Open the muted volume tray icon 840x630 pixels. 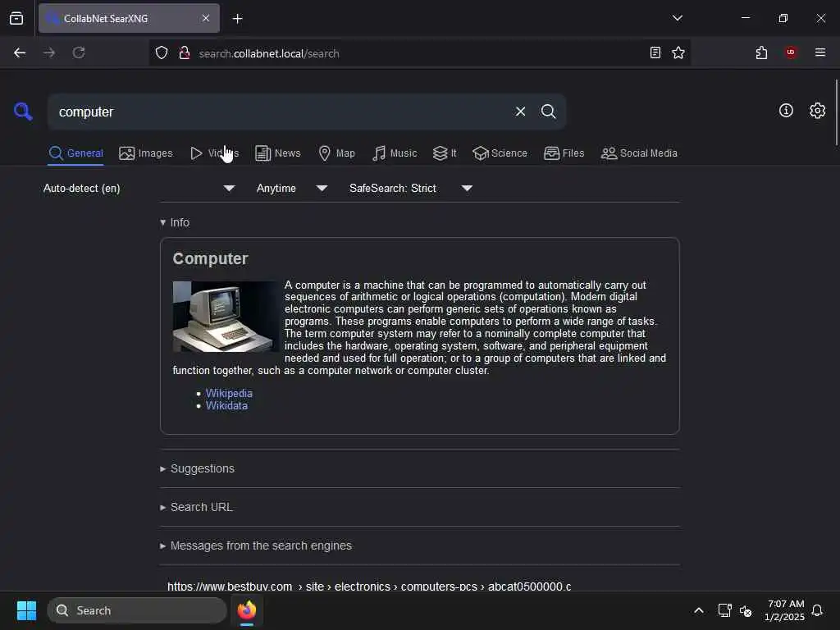coord(745,610)
